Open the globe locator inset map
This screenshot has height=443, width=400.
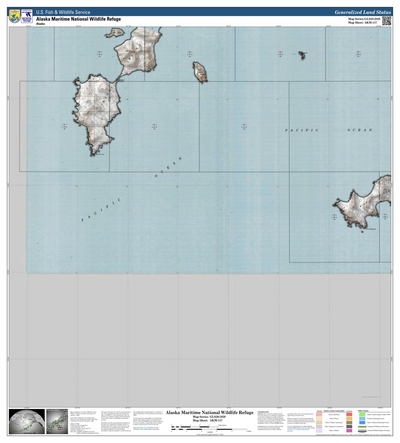coord(27,421)
